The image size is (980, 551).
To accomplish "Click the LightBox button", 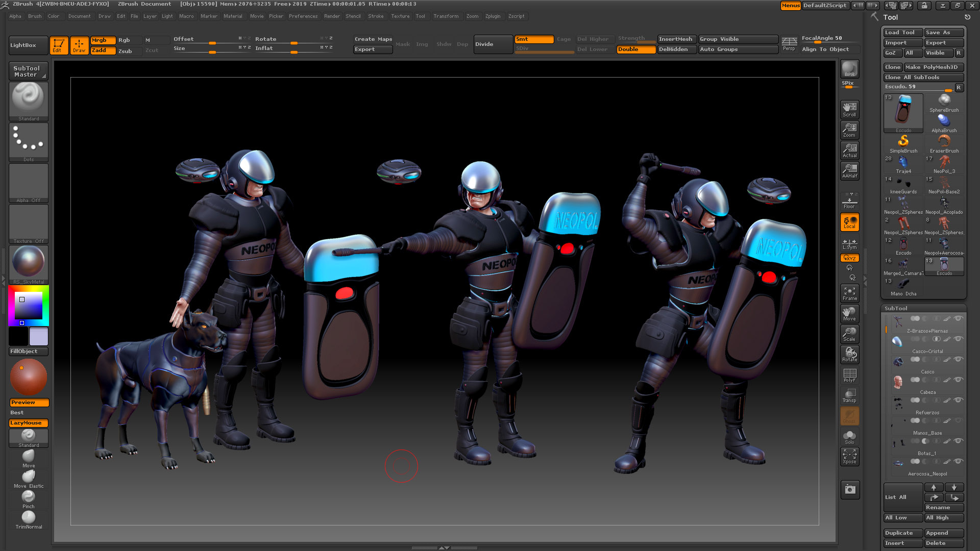I will 29,45.
